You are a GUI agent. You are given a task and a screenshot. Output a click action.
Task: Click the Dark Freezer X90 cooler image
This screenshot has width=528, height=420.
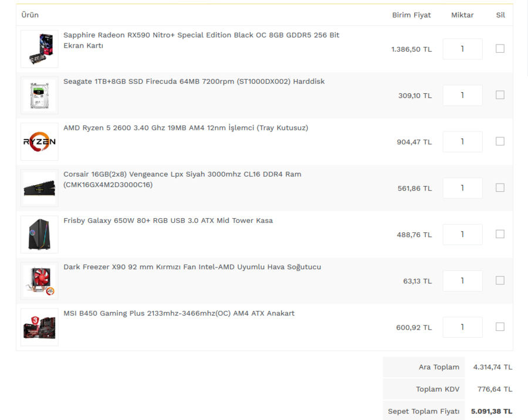(x=39, y=281)
